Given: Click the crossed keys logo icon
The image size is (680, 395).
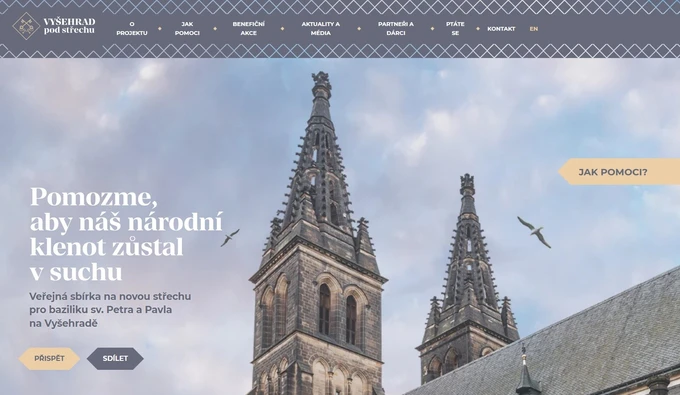Looking at the screenshot, I should (x=26, y=26).
